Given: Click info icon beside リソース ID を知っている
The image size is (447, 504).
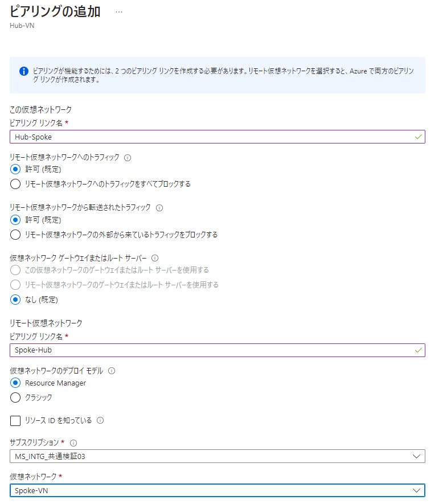Looking at the screenshot, I should click(x=100, y=421).
